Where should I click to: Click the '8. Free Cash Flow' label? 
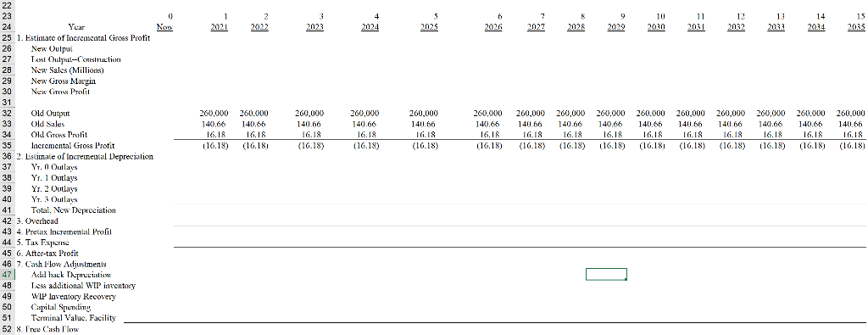point(47,329)
